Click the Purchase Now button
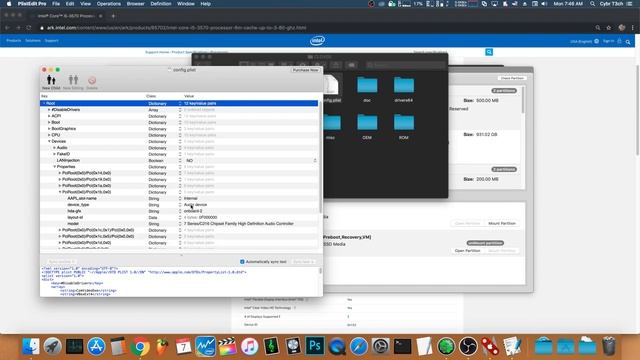 click(x=305, y=70)
